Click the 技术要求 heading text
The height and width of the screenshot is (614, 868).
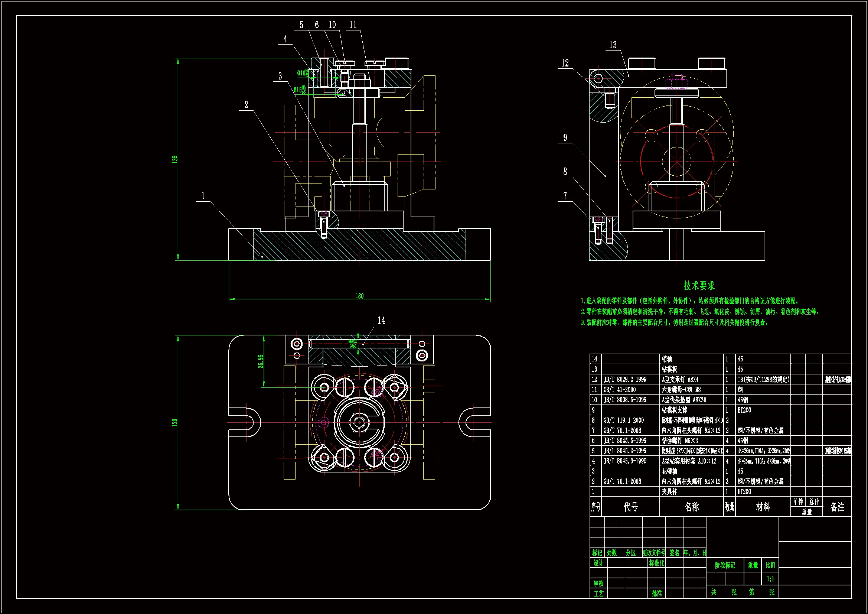click(x=699, y=286)
